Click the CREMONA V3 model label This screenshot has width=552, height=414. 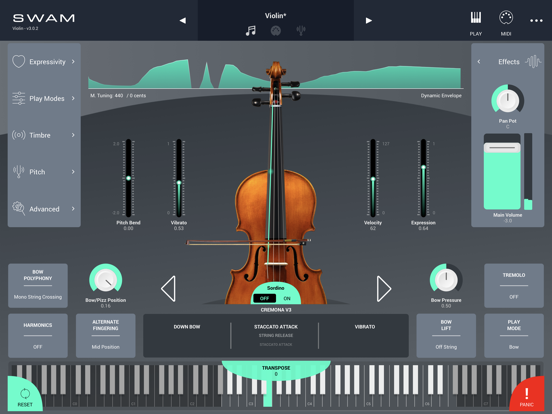[276, 310]
